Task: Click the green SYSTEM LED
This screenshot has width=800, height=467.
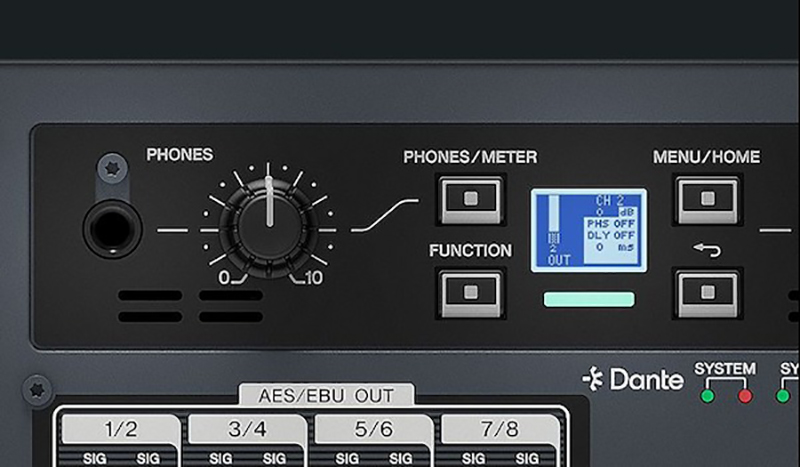Action: click(708, 395)
